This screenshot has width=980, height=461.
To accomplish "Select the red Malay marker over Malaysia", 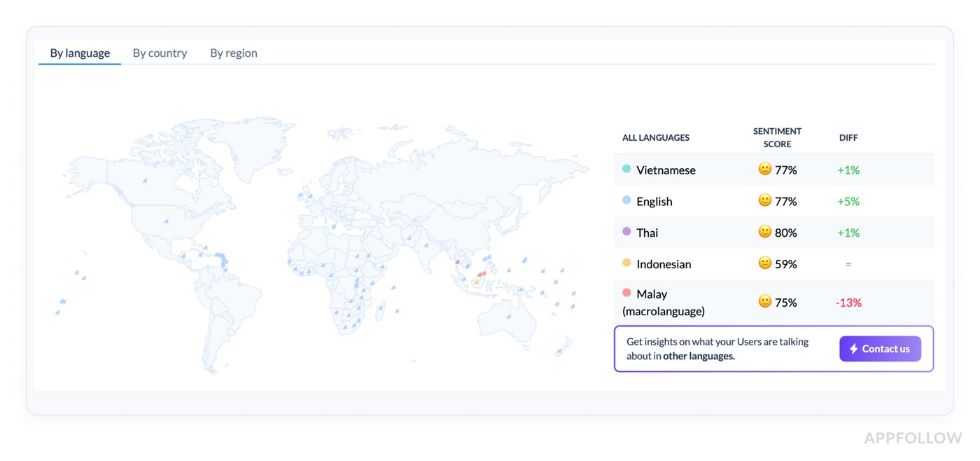I will [x=481, y=274].
